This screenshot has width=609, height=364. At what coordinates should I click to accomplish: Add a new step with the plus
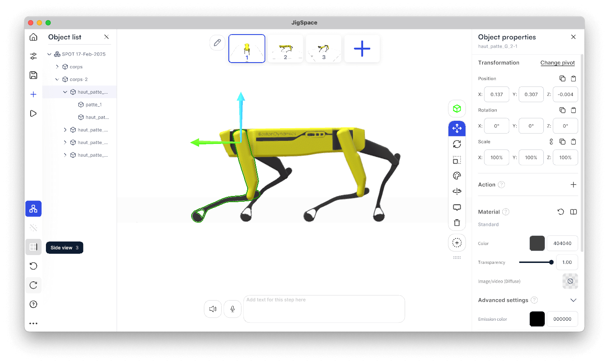tap(362, 49)
